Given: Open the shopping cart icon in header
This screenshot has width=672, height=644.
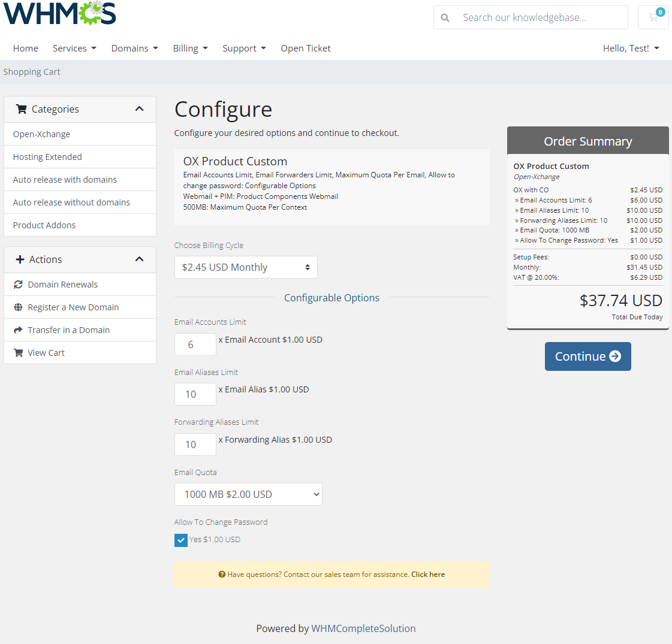Looking at the screenshot, I should (x=653, y=17).
